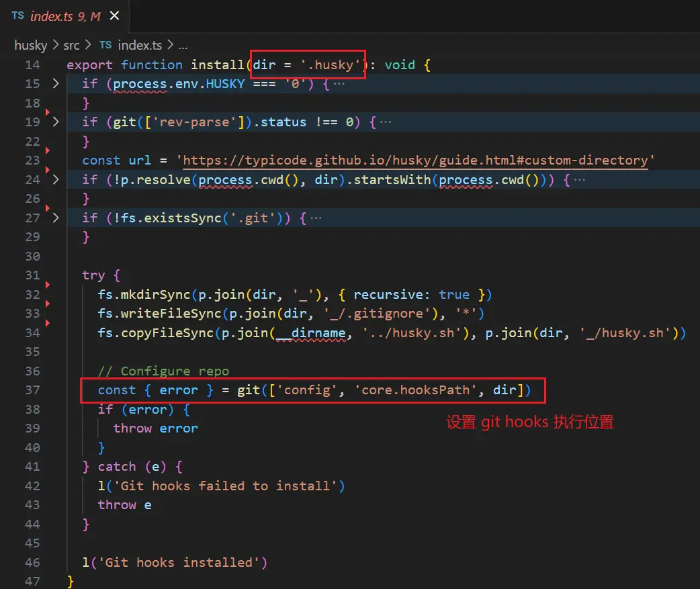Click the '// Configure repo' comment
This screenshot has width=700, height=589.
163,371
